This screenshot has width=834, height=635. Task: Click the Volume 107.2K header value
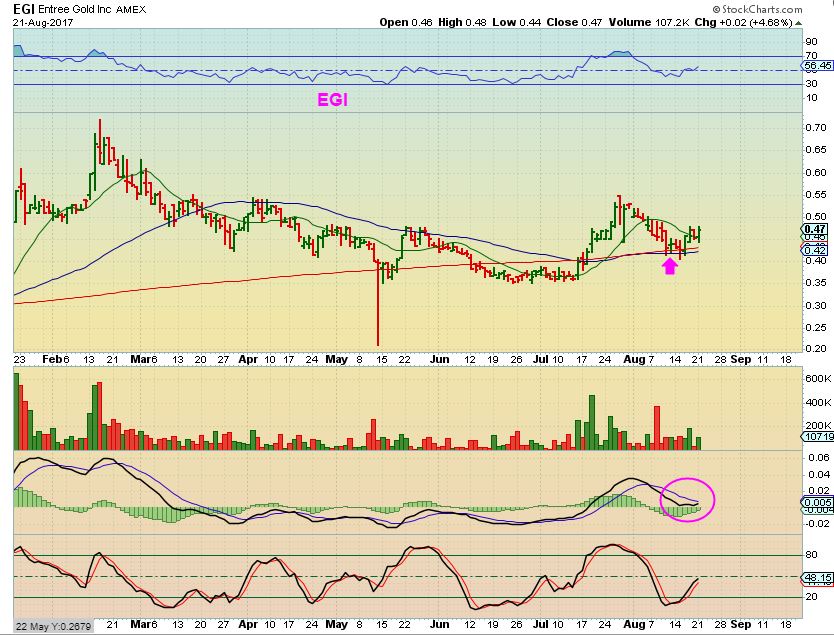(x=649, y=22)
